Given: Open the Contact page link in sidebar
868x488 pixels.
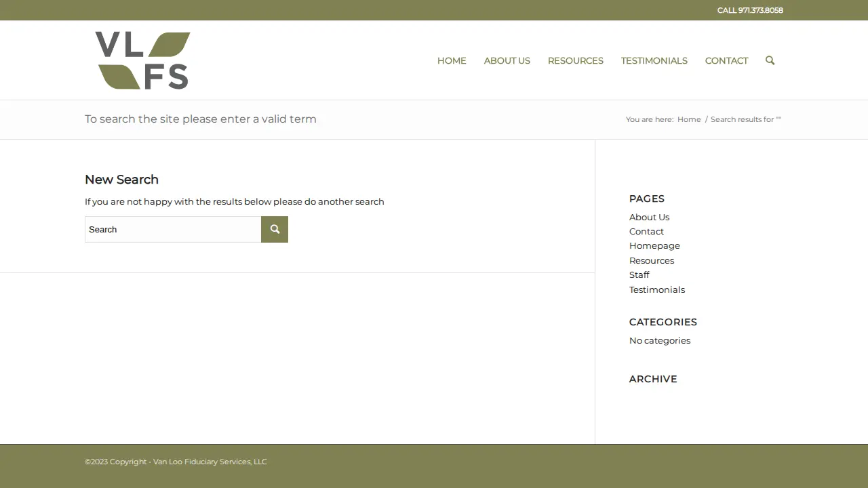Looking at the screenshot, I should (646, 231).
